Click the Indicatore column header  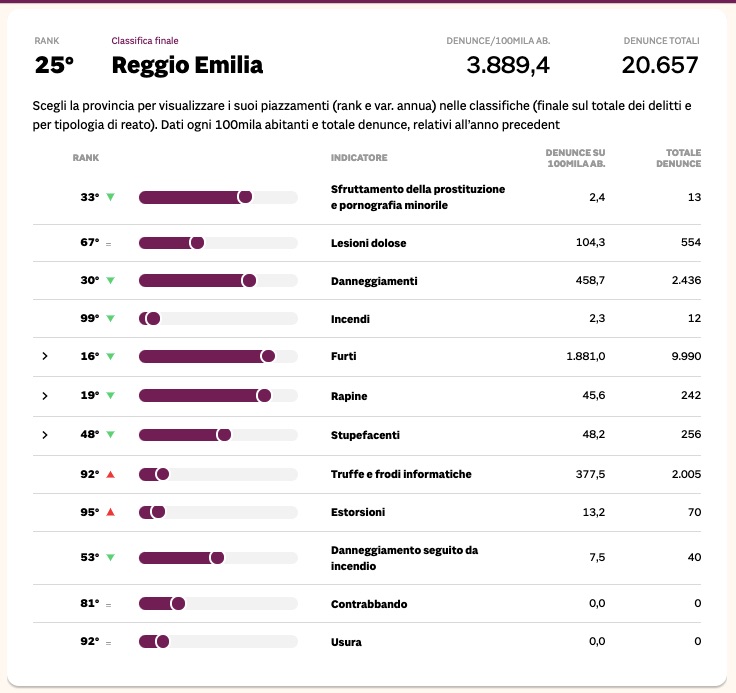pos(359,158)
